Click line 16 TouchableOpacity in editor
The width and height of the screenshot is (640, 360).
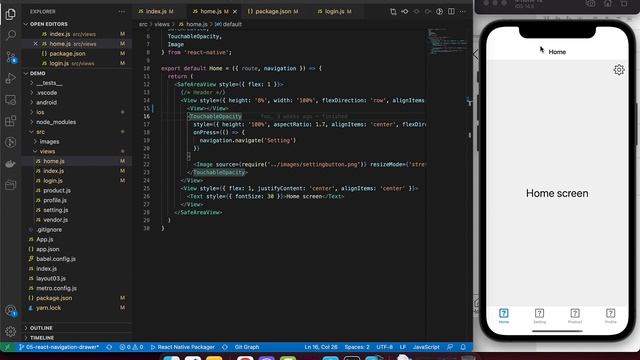coord(216,116)
